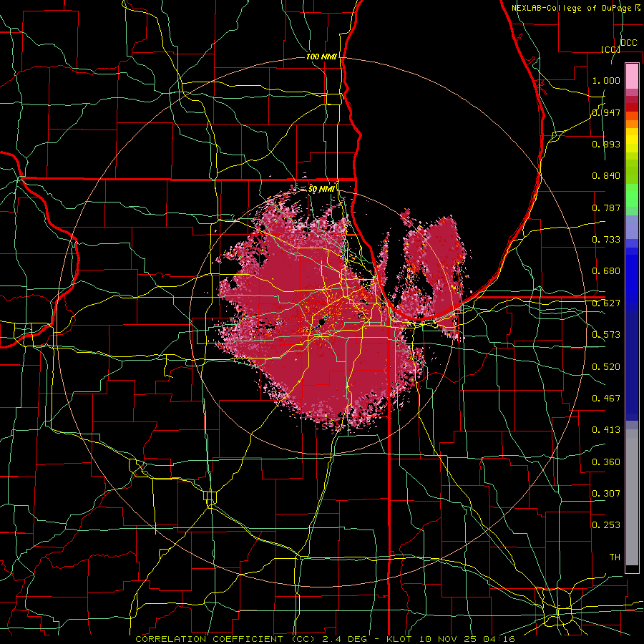
Task: Select the 0.680 color scale value
Action: (x=606, y=271)
